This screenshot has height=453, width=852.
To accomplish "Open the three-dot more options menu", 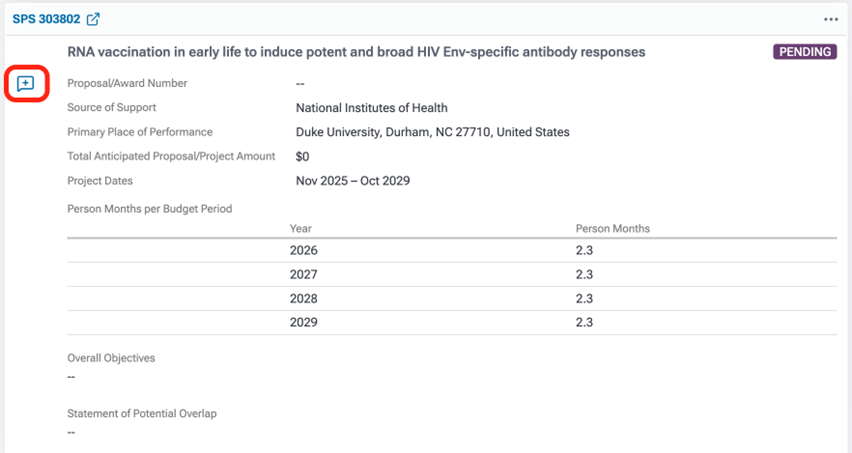I will [831, 19].
